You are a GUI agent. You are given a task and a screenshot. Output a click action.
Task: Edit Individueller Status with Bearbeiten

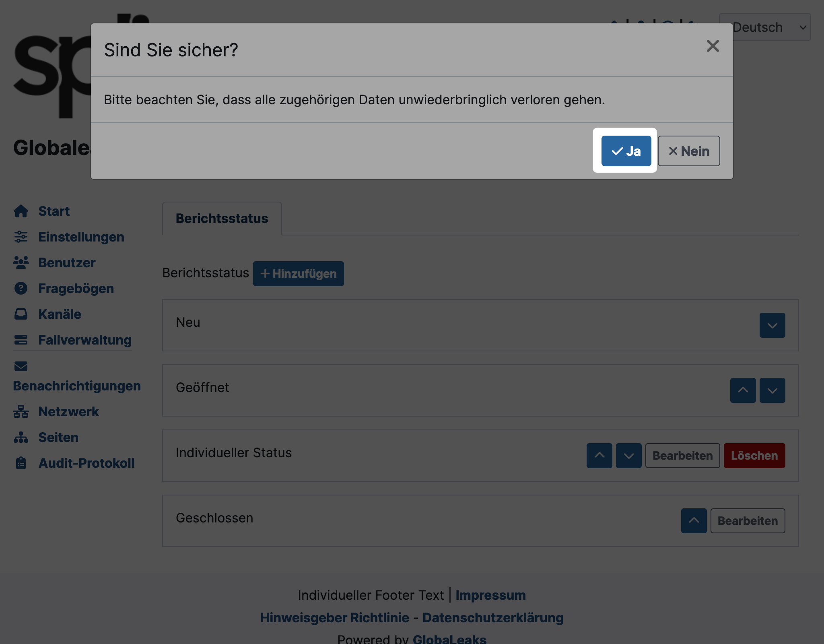point(682,456)
